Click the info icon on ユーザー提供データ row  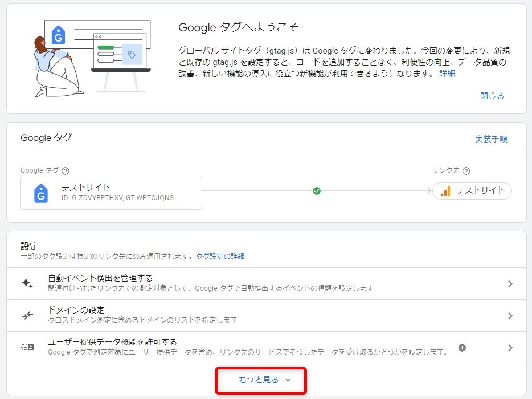462,347
